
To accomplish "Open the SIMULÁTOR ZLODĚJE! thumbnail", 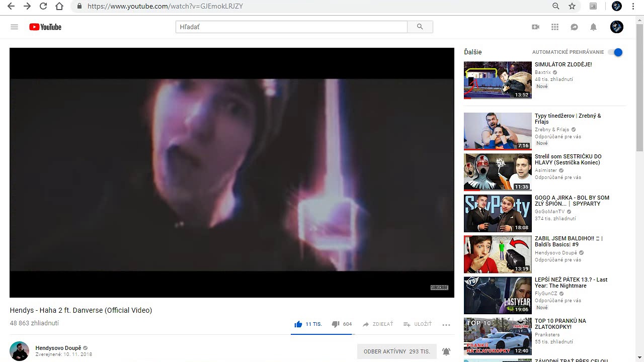I will coord(498,80).
